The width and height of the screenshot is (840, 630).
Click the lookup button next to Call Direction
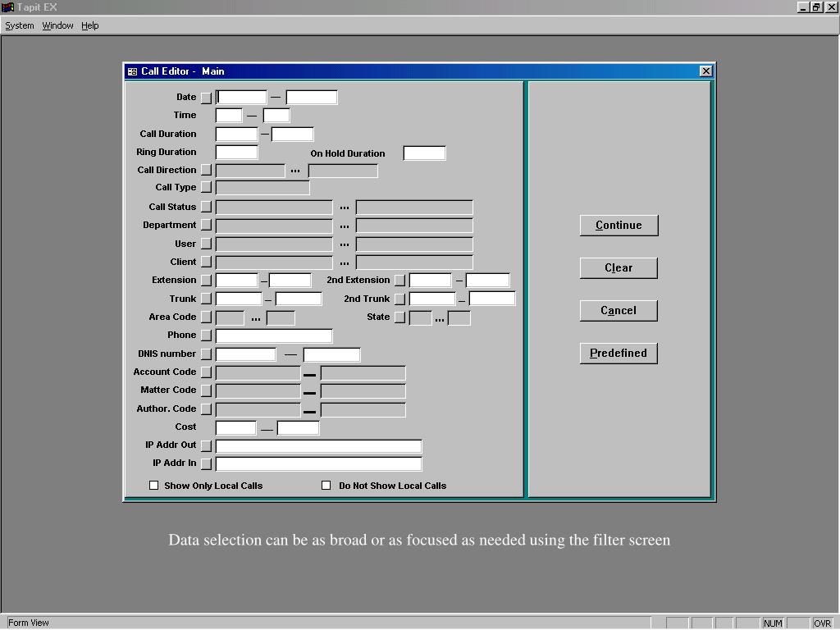pos(206,171)
